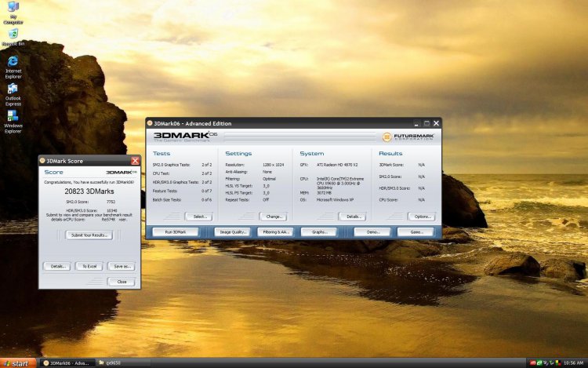
Task: Click the Demo... button
Action: pyautogui.click(x=372, y=232)
